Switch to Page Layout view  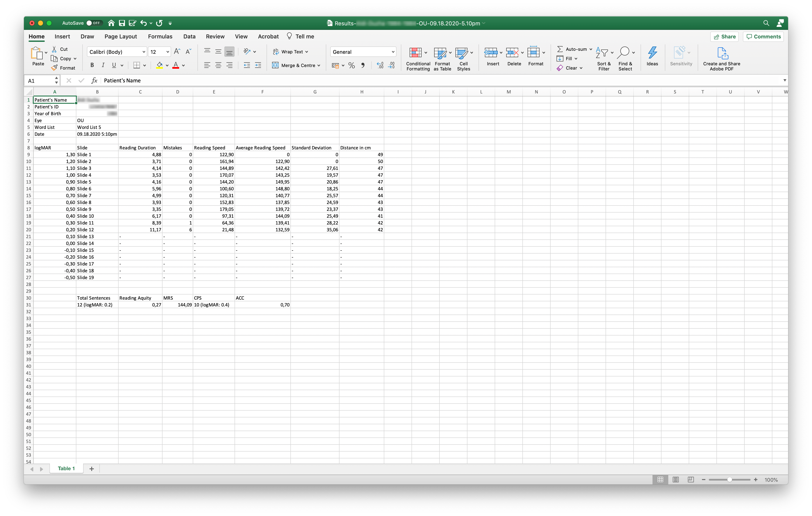coord(676,480)
